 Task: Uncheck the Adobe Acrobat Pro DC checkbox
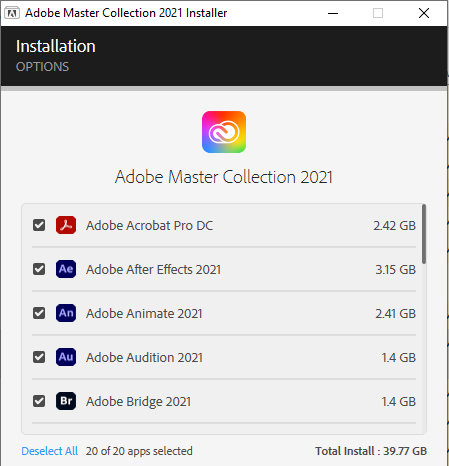pos(39,225)
